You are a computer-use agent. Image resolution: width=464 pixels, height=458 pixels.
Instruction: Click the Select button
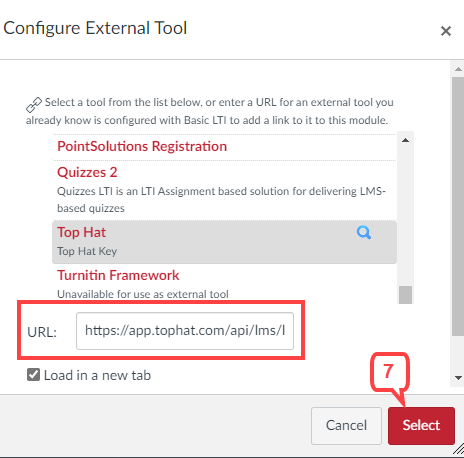pos(421,426)
